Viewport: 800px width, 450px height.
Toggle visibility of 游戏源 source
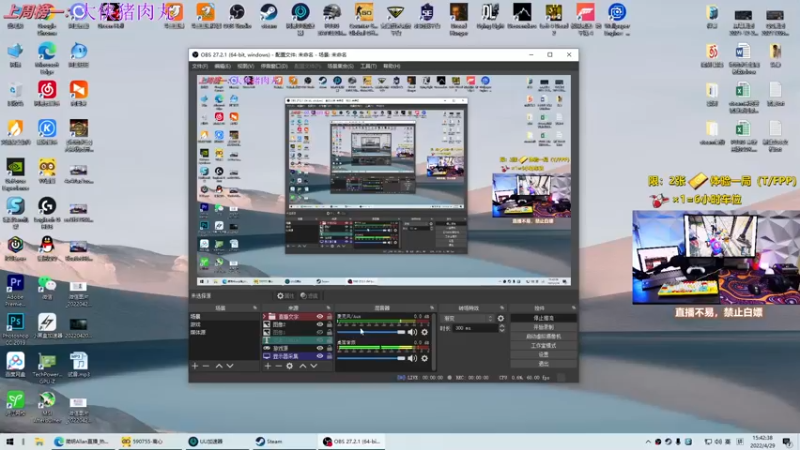click(x=319, y=348)
